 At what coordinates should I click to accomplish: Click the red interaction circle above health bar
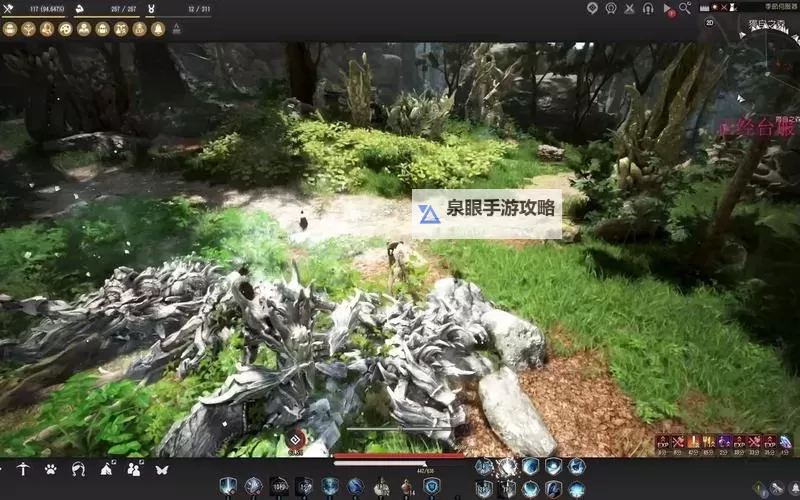(295, 440)
